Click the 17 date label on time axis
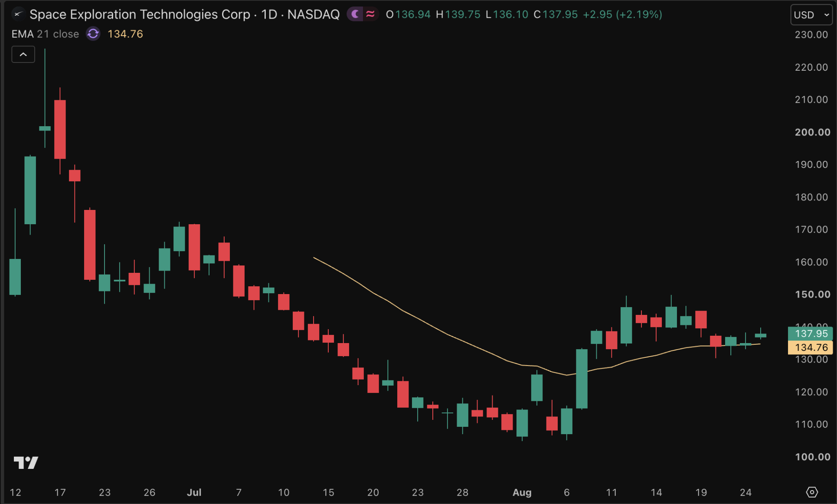Viewport: 837px width, 504px height. click(x=60, y=492)
